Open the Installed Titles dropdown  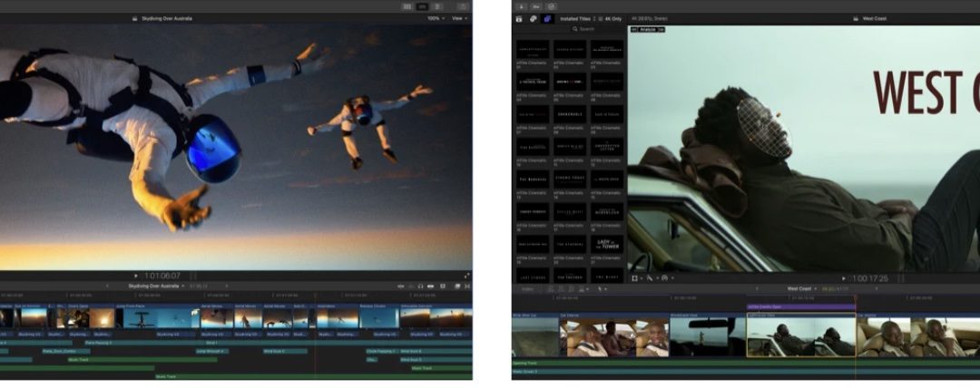(x=577, y=19)
